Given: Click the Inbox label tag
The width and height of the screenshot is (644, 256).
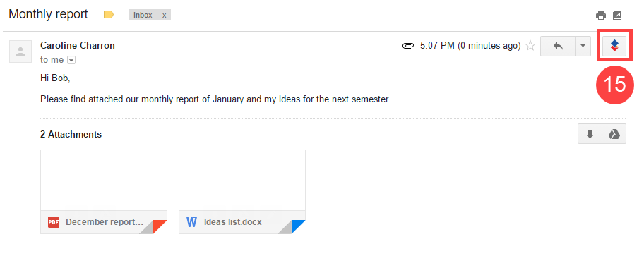Looking at the screenshot, I should pos(143,16).
